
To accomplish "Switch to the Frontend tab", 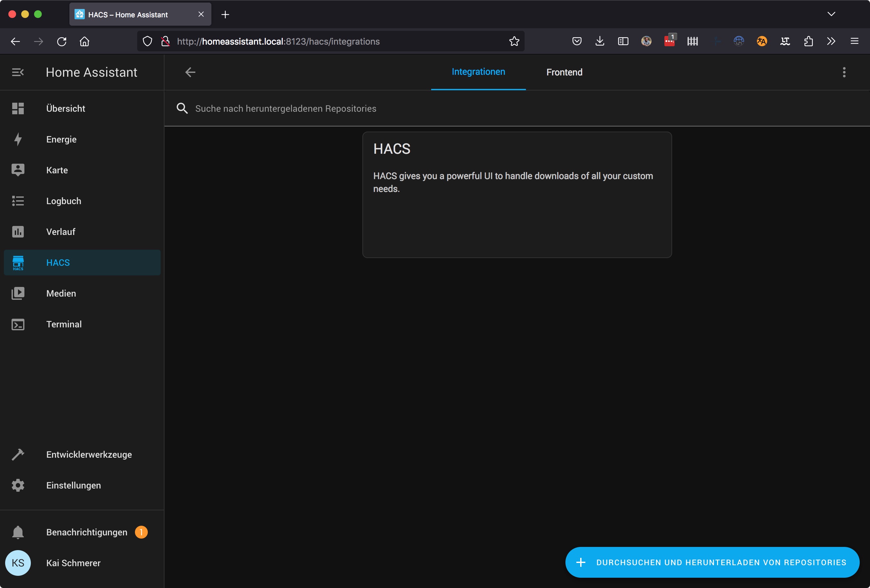I will point(564,72).
